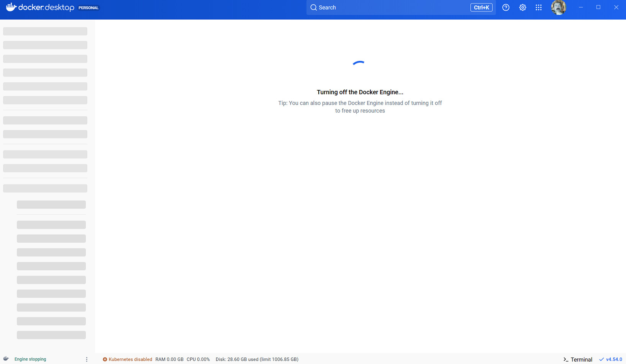
Task: Select the Ctrl+K shortcut badge
Action: (x=481, y=7)
